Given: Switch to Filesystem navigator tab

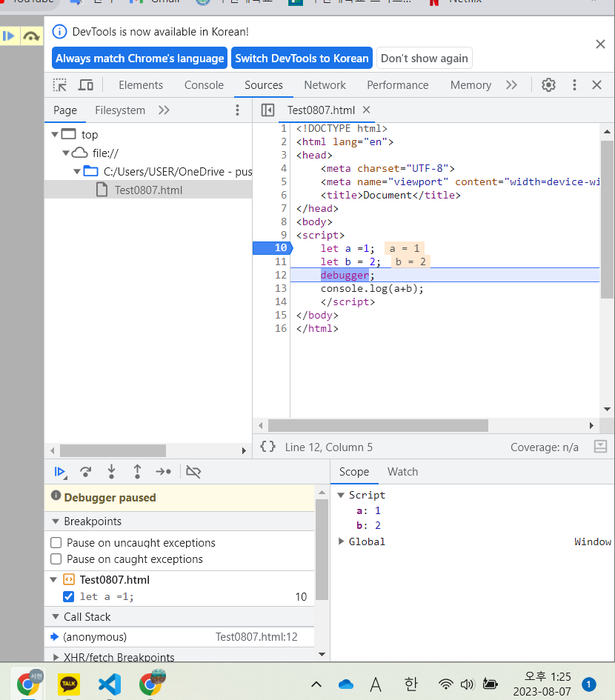Looking at the screenshot, I should pyautogui.click(x=120, y=110).
